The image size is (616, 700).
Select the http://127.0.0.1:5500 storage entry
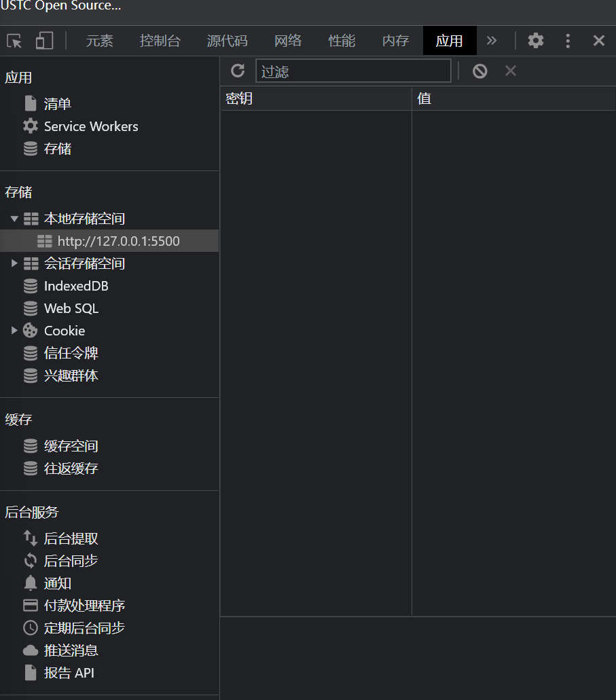(118, 241)
